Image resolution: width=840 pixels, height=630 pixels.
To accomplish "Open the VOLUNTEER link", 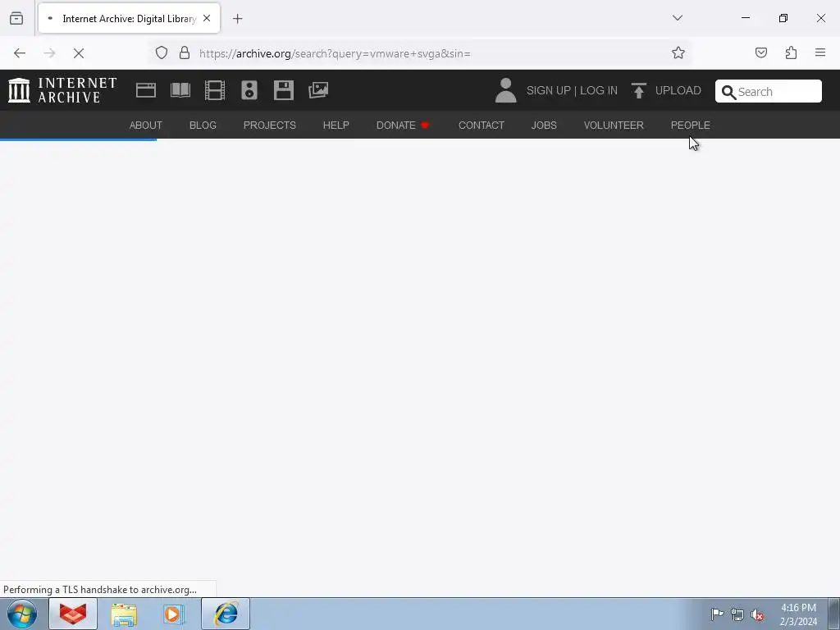I will 614,126.
